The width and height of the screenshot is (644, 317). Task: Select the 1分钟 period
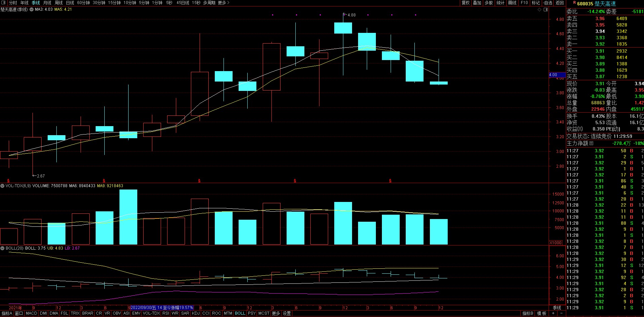157,3
